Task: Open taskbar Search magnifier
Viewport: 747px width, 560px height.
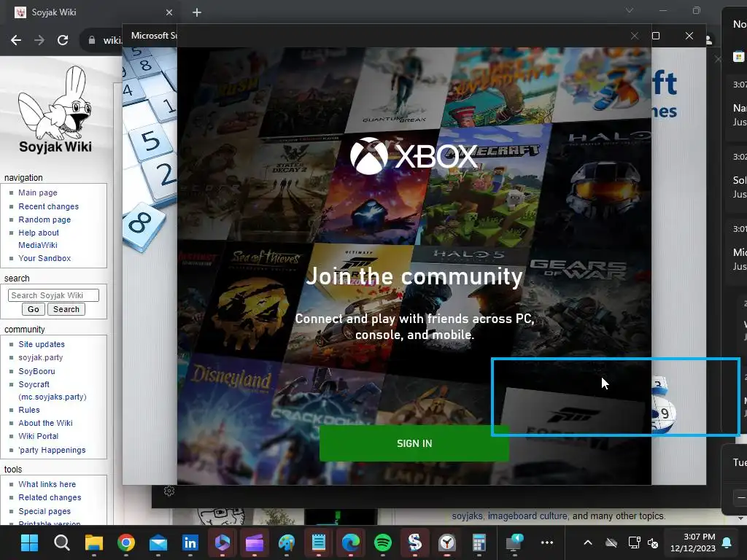Action: [x=61, y=542]
